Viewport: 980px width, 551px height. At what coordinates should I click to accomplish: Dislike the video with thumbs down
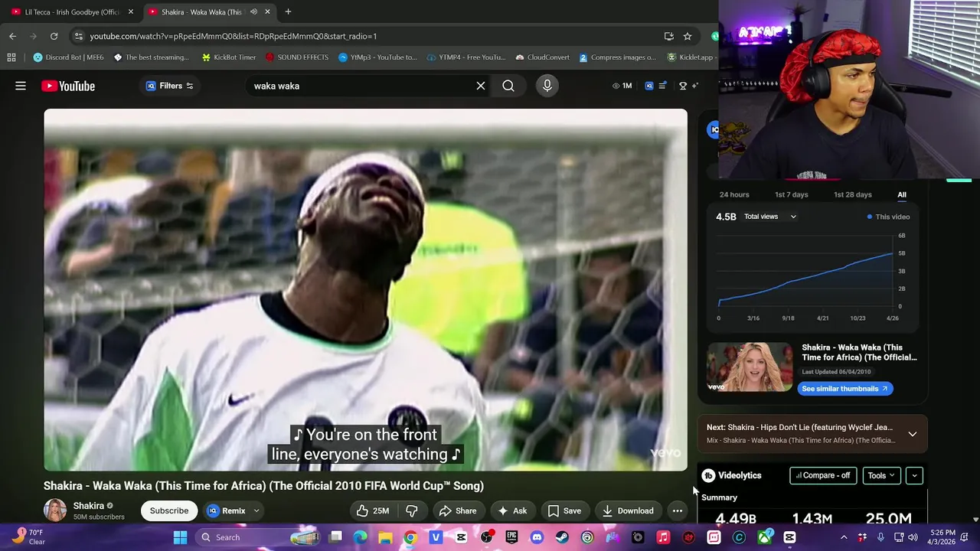click(412, 510)
